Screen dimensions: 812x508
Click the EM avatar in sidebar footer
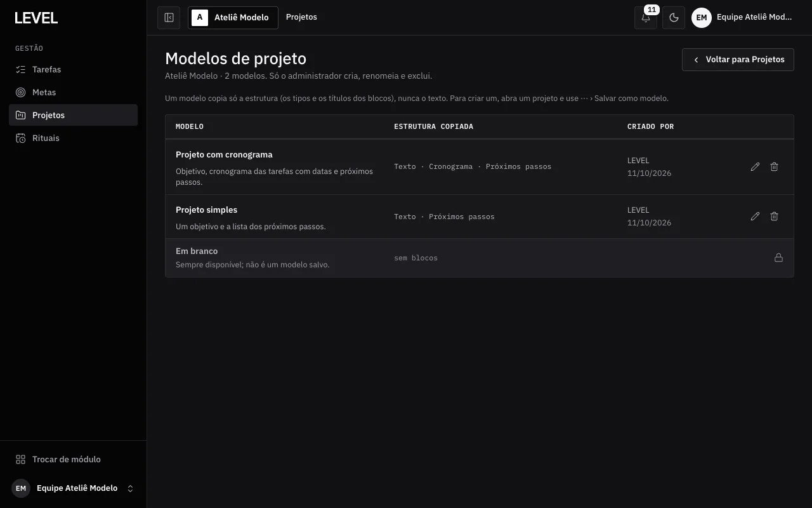coord(21,488)
